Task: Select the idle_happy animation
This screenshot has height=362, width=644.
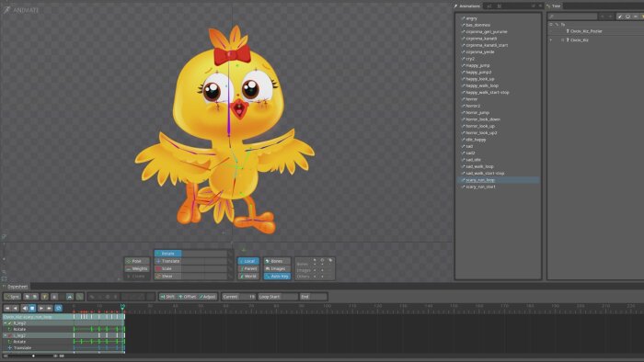Action: (x=476, y=140)
